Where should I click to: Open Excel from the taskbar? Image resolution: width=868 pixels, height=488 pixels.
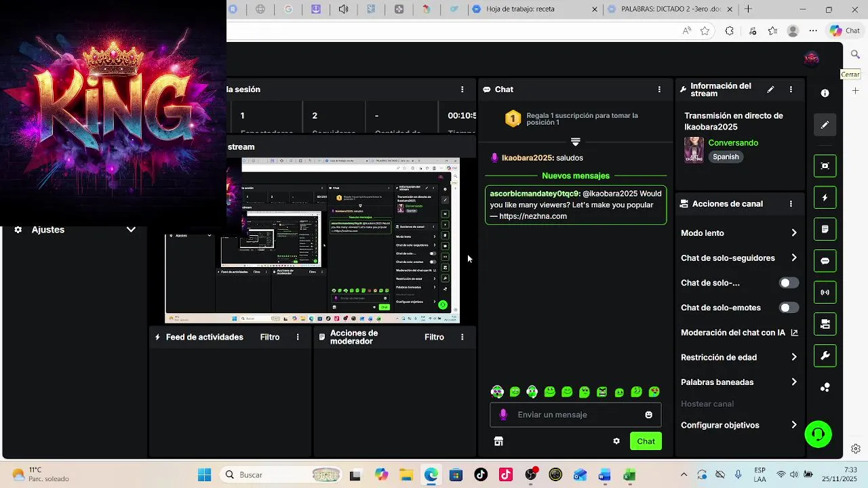[629, 475]
